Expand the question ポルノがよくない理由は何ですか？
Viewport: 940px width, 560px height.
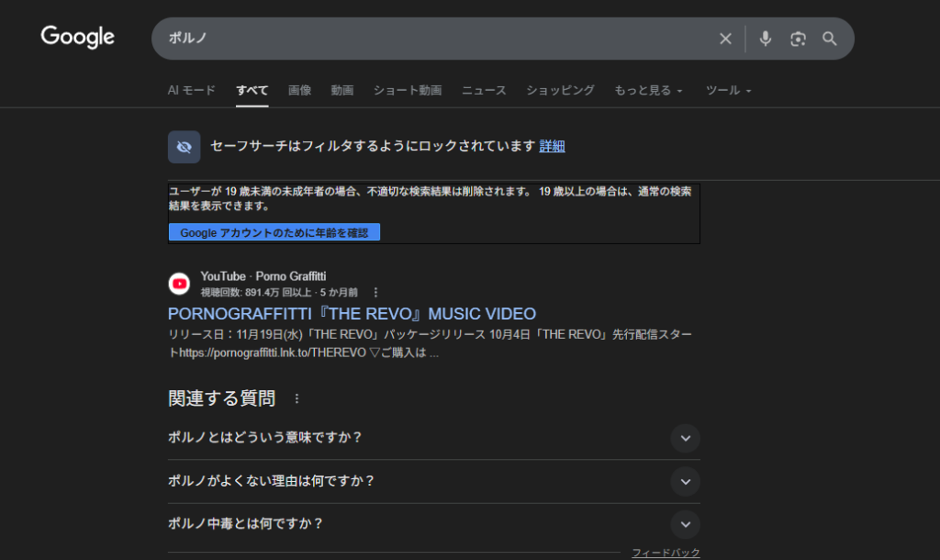pos(685,481)
